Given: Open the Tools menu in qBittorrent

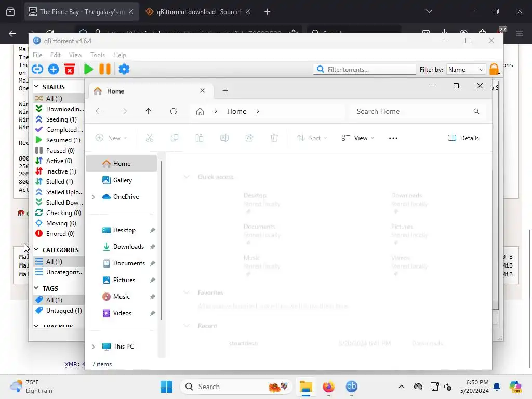Looking at the screenshot, I should 97,55.
